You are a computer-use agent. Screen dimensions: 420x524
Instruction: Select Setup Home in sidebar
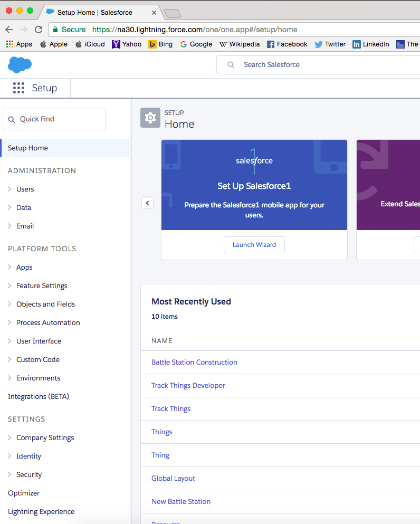pyautogui.click(x=65, y=148)
